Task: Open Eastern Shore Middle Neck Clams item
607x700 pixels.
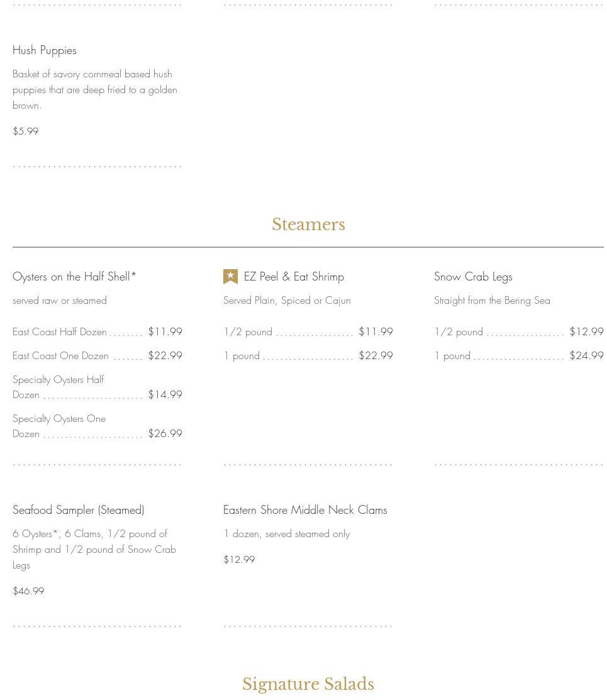Action: coord(305,510)
